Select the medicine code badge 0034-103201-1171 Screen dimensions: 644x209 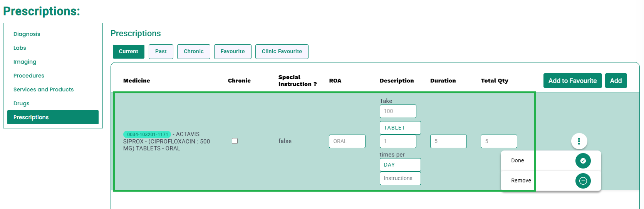[148, 134]
